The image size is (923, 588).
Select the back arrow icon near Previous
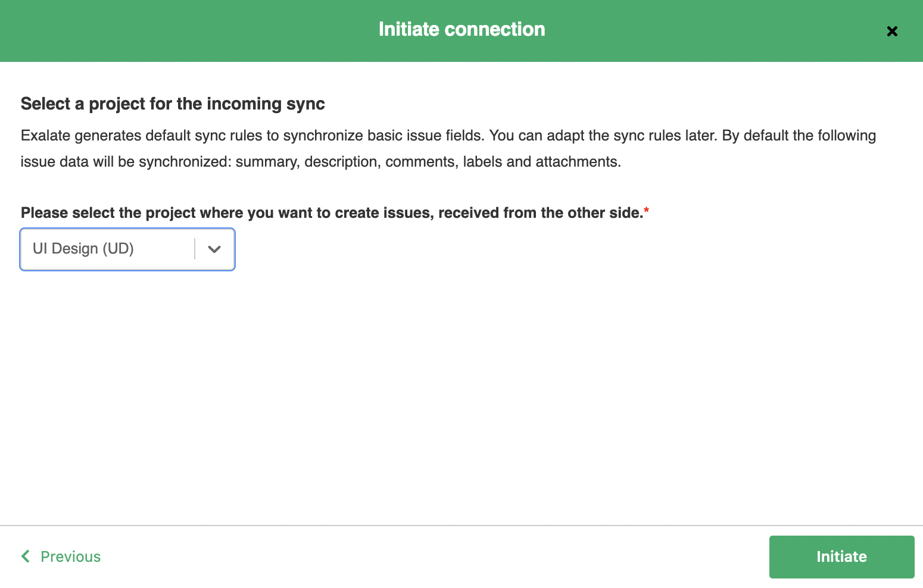coord(25,556)
